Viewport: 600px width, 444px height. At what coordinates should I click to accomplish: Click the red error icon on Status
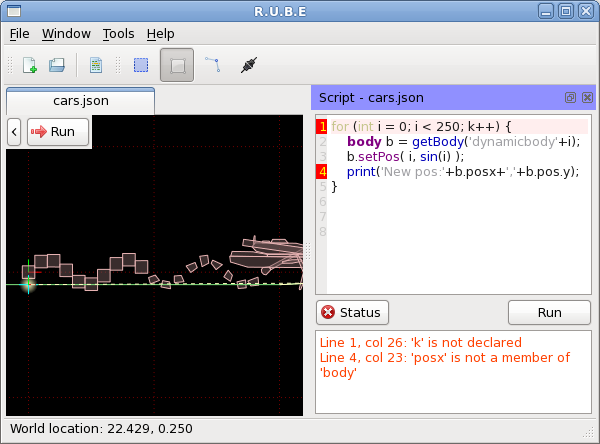[x=328, y=312]
